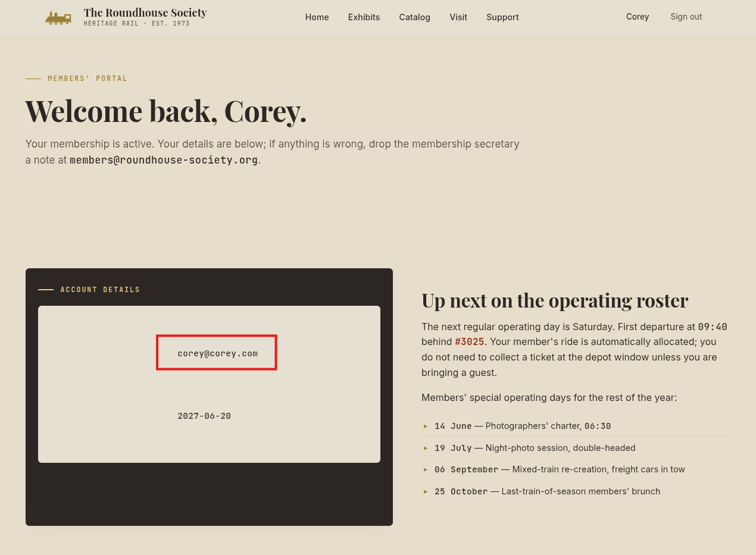Open the Exhibits nav item

pos(364,17)
